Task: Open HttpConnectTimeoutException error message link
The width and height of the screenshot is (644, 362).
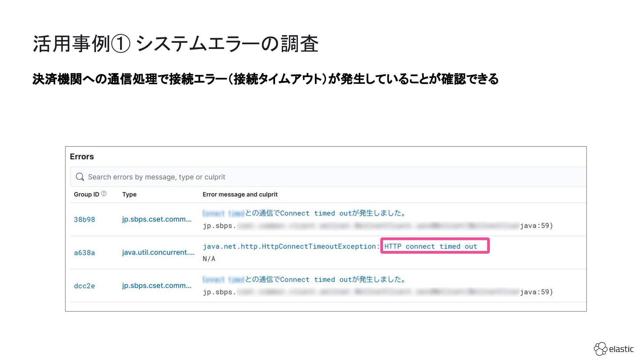Action: click(290, 246)
